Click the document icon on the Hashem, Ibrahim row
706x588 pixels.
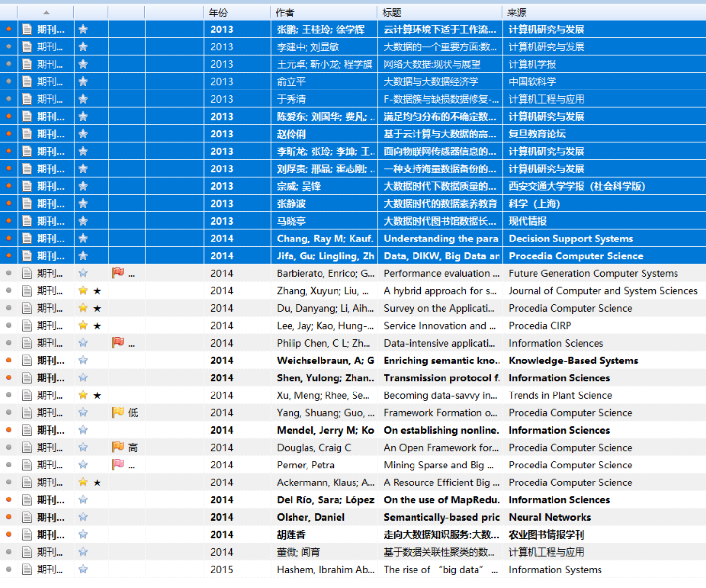[x=28, y=570]
